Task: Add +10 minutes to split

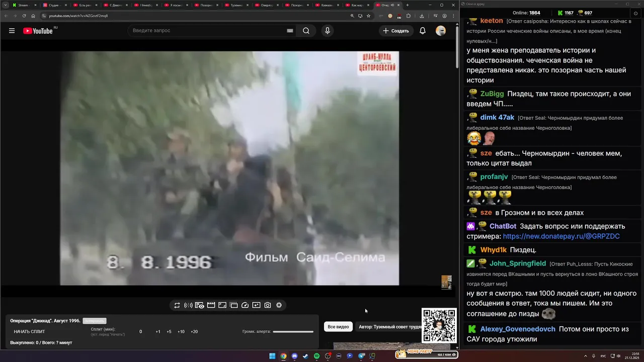Action: click(x=181, y=332)
